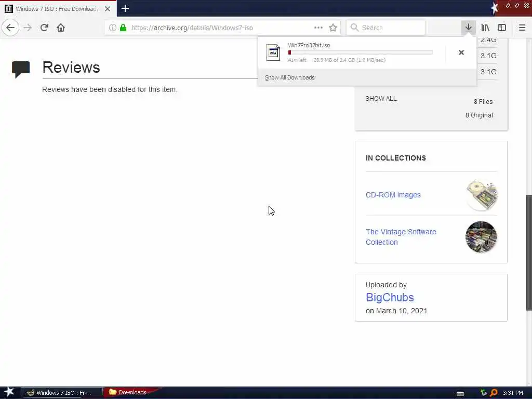Reload the current page
The width and height of the screenshot is (532, 399).
coord(44,28)
